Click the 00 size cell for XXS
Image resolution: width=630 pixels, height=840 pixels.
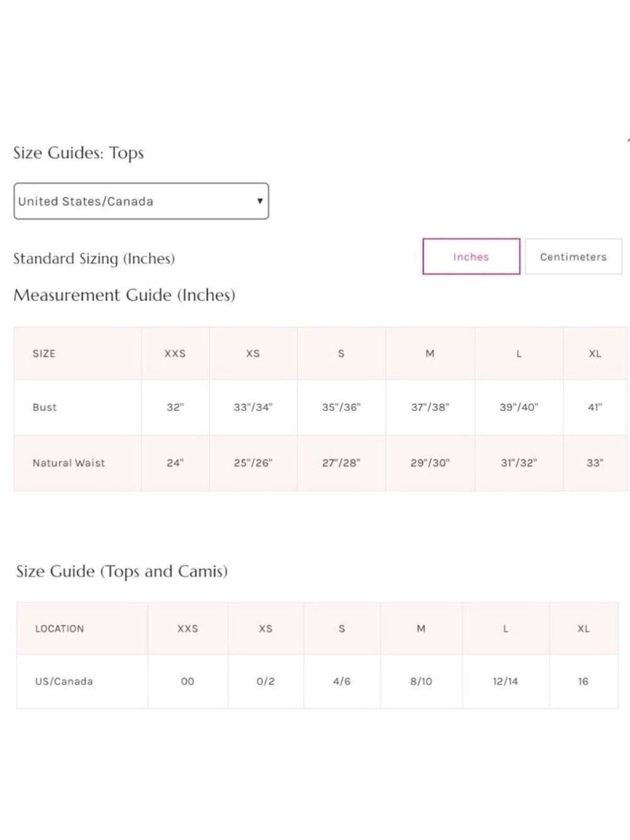pyautogui.click(x=188, y=681)
